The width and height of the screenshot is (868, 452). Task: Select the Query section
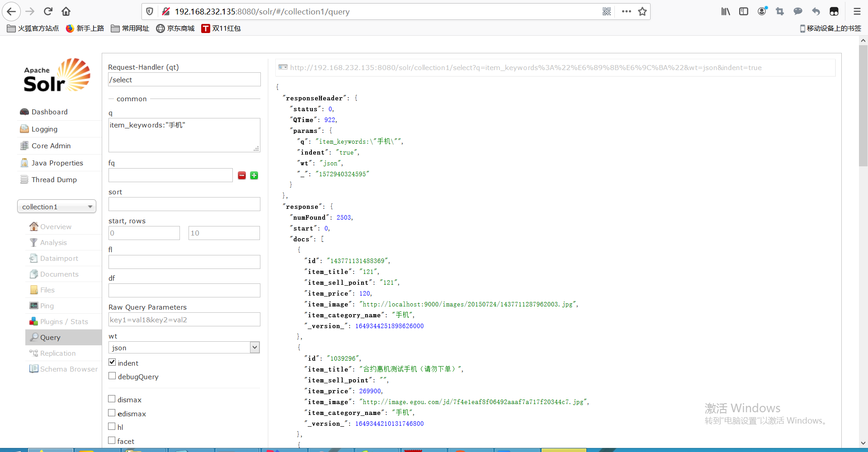click(x=63, y=337)
